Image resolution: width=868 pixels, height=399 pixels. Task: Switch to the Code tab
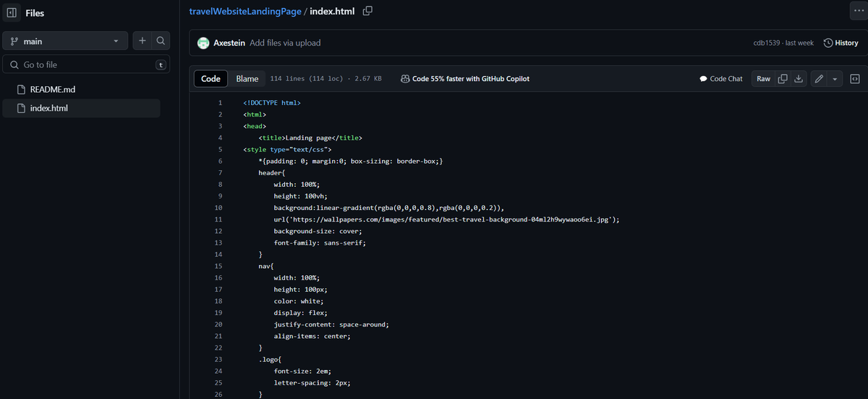[x=210, y=78]
